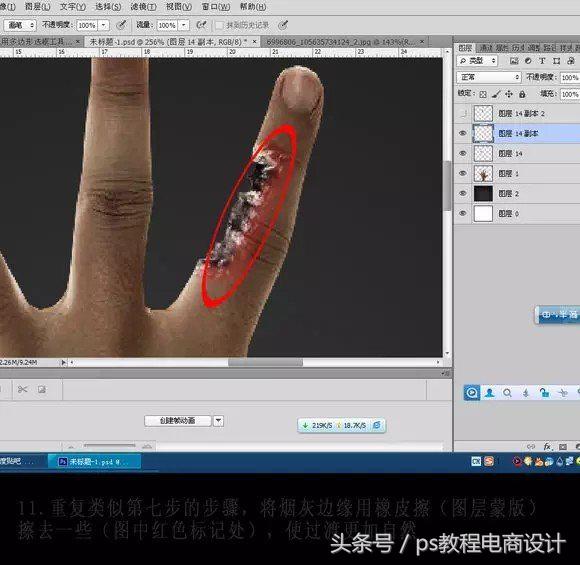Open eraser mode dropdown 画笔
The width and height of the screenshot is (580, 565).
point(20,25)
